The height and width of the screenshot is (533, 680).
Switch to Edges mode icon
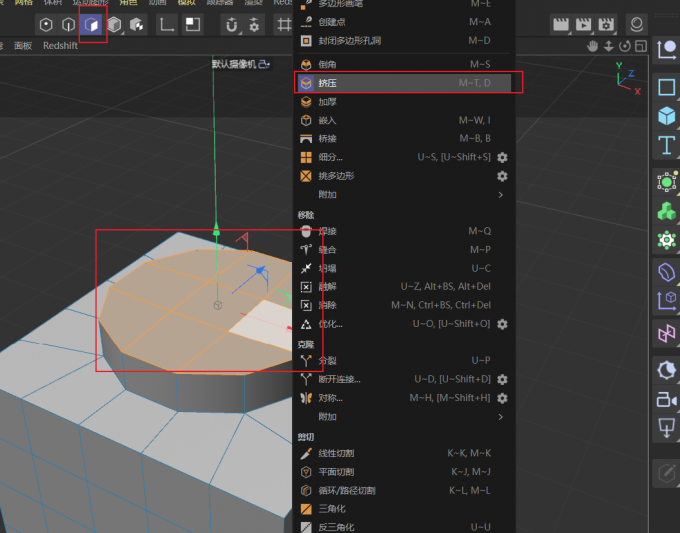click(69, 24)
